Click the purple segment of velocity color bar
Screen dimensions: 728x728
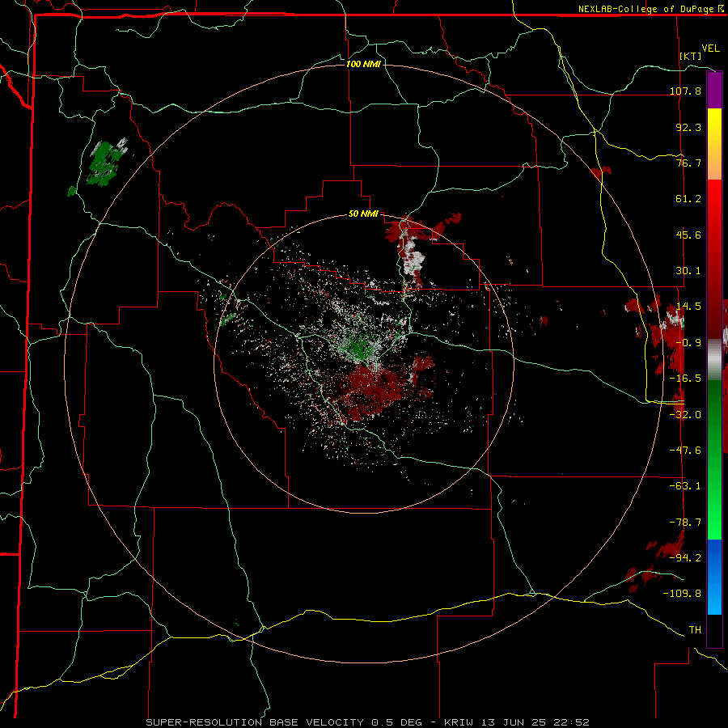point(714,91)
